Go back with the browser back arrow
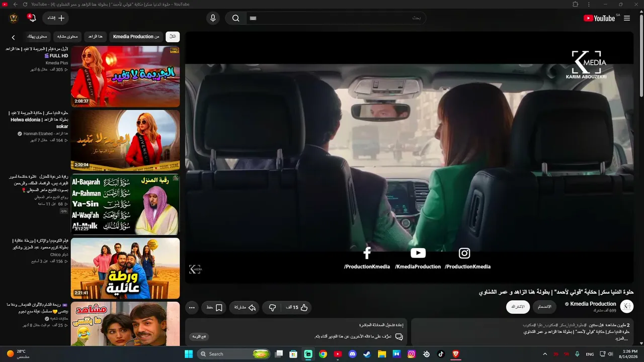The height and width of the screenshot is (362, 644). click(x=15, y=4)
